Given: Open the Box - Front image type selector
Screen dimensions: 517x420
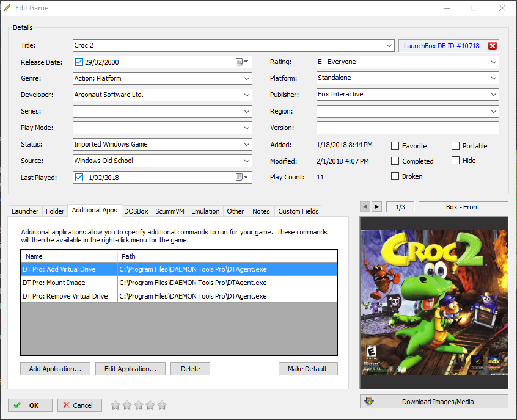Looking at the screenshot, I should pyautogui.click(x=463, y=207).
